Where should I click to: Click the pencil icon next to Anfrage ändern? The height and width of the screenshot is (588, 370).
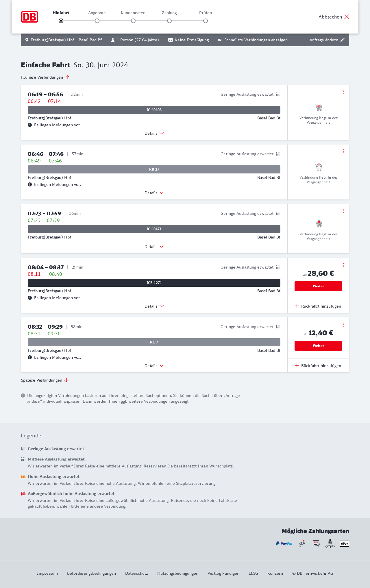coord(343,40)
